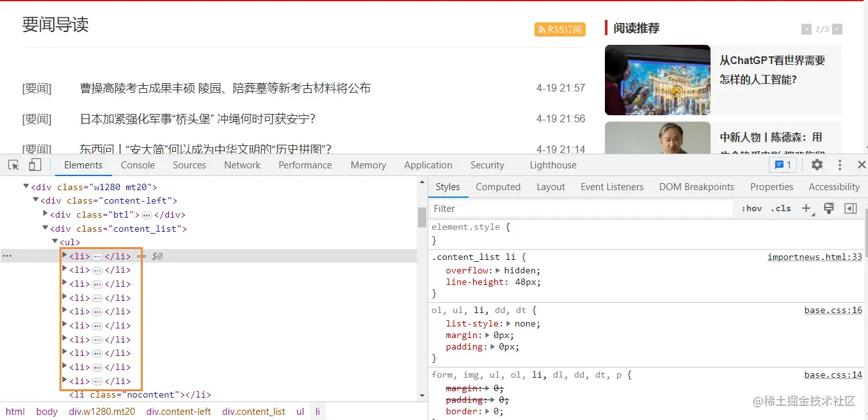Collapse the div class content-left node

coord(36,200)
